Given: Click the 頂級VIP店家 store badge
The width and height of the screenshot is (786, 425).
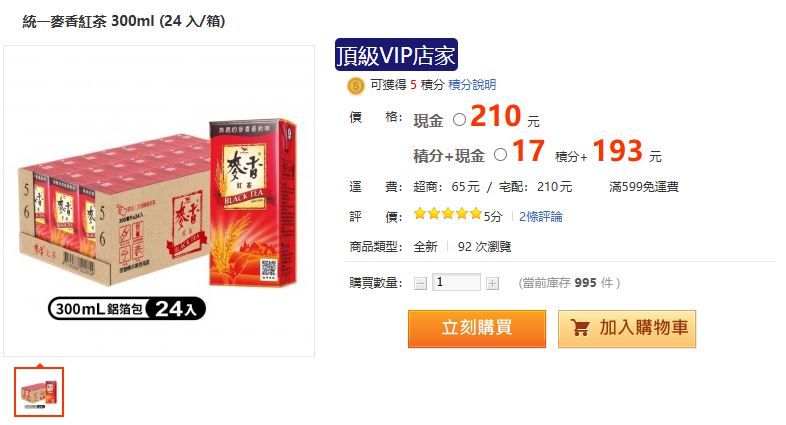Looking at the screenshot, I should [396, 55].
